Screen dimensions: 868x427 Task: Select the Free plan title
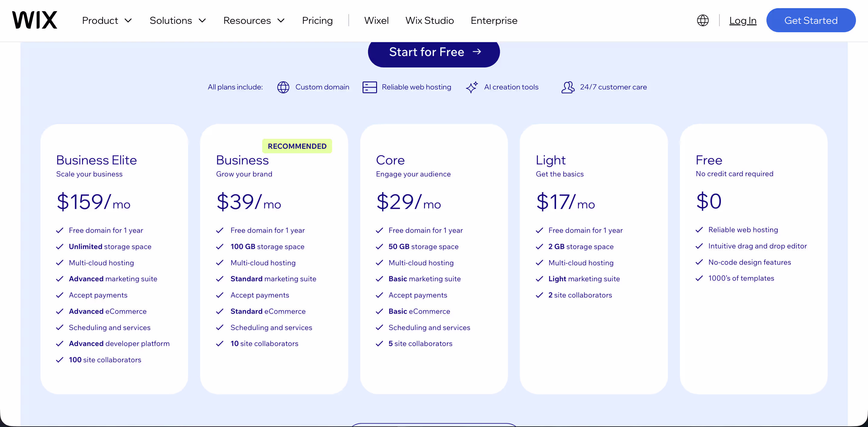click(709, 160)
